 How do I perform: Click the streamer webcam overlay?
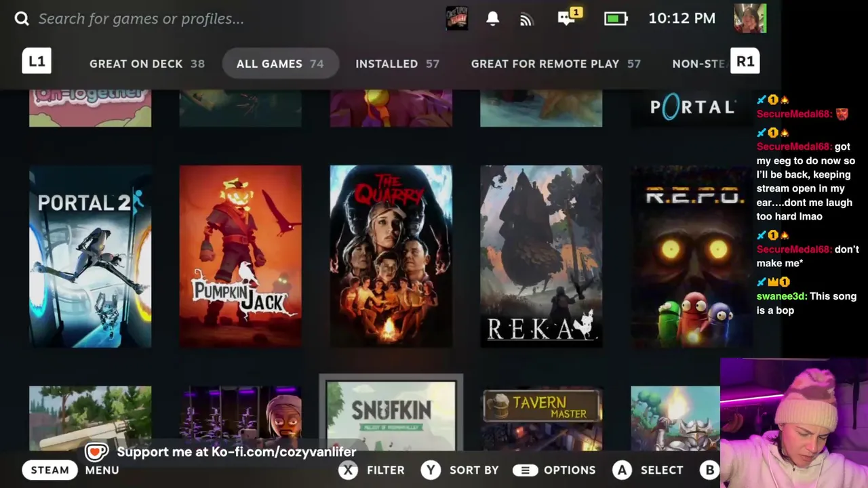[x=794, y=423]
